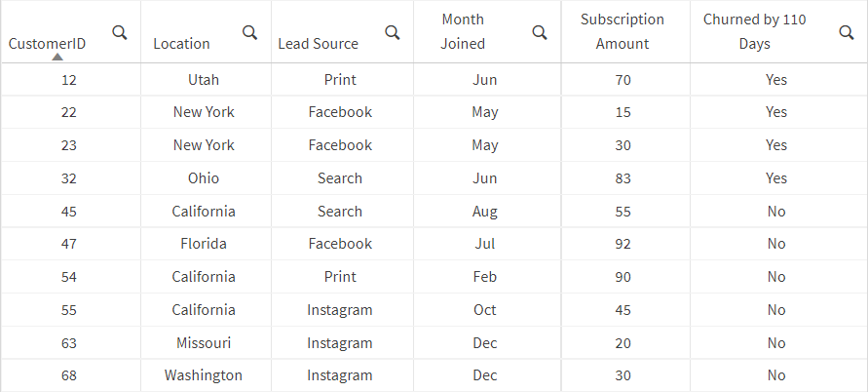868x392 pixels.
Task: Select subscription amount 92 cell
Action: point(623,244)
